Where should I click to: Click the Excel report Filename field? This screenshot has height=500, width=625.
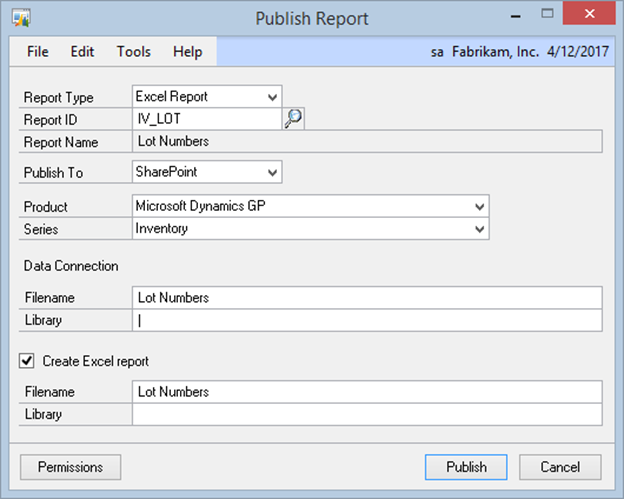pos(367,392)
